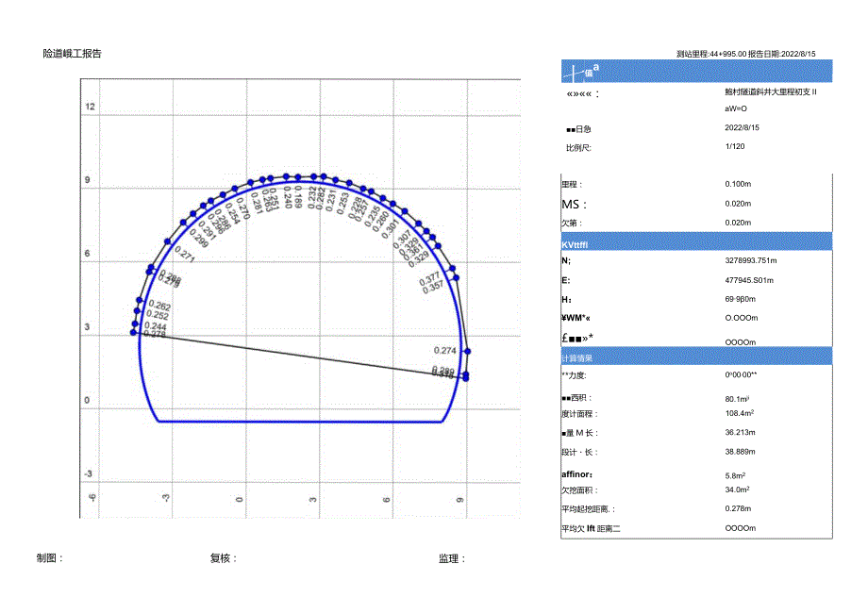The image size is (868, 614).
Task: Select the report title 险道峨工报告
Action: pyautogui.click(x=72, y=54)
